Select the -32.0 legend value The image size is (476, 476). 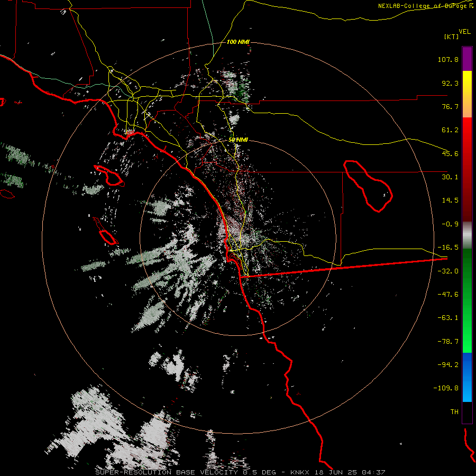click(448, 271)
